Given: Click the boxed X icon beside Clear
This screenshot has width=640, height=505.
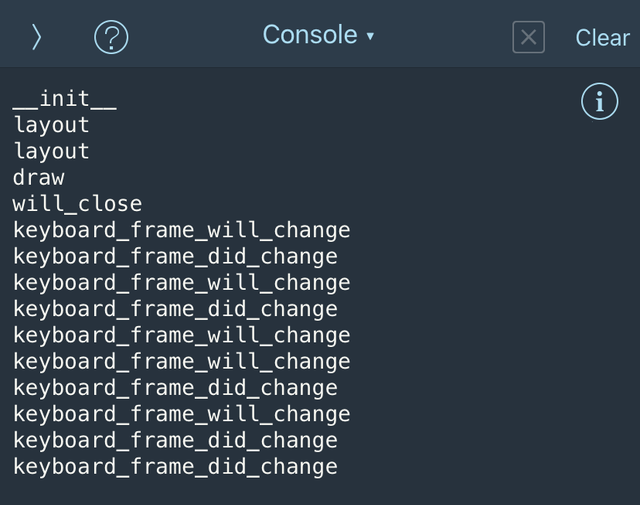Looking at the screenshot, I should pos(528,37).
